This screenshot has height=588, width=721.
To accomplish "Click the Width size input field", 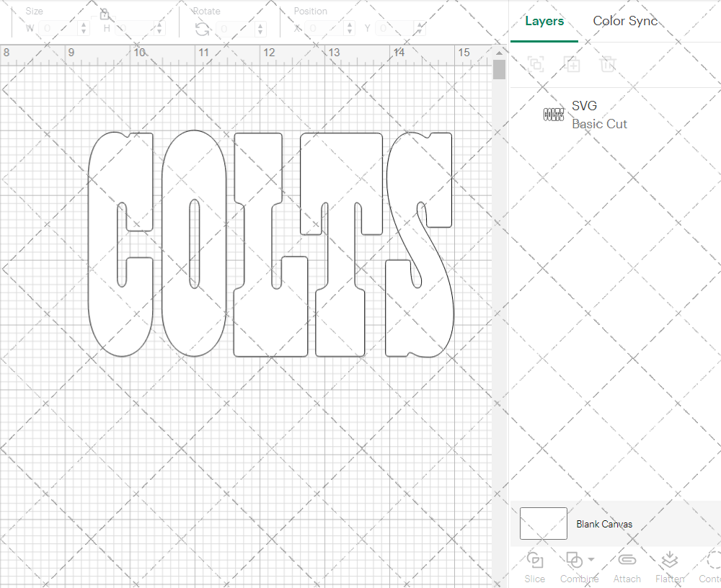I will tap(59, 29).
